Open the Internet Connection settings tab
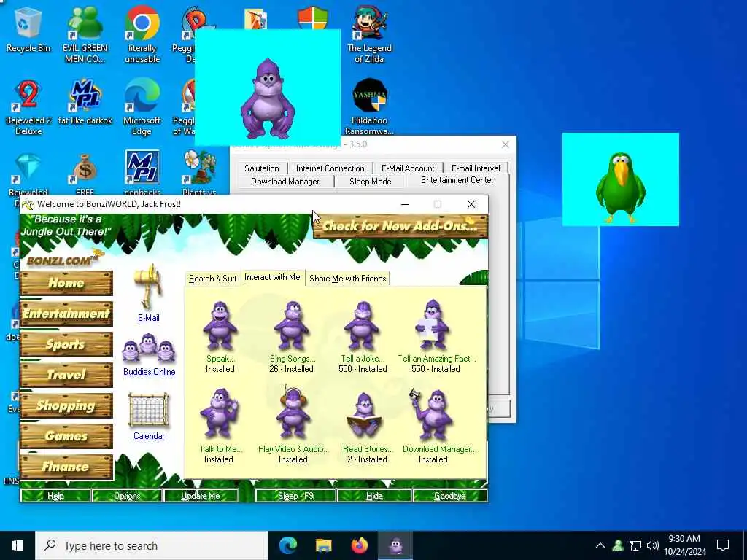Screen dimensions: 747x560 pos(330,168)
